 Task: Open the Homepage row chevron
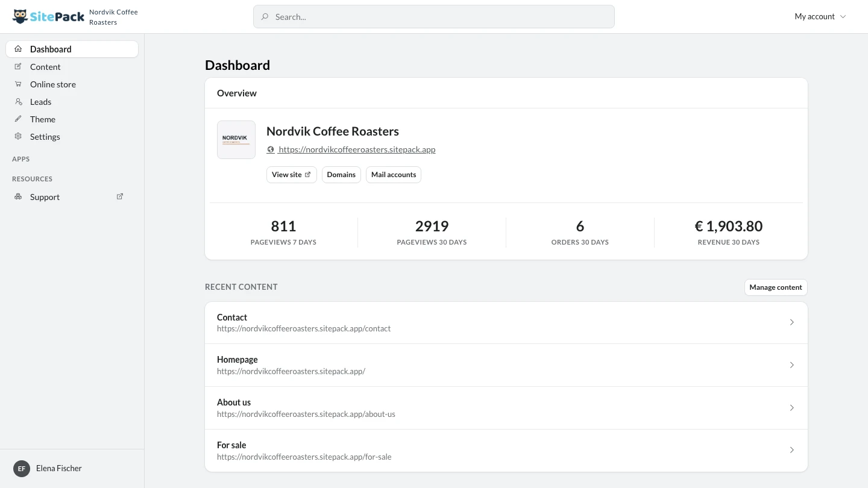tap(792, 365)
